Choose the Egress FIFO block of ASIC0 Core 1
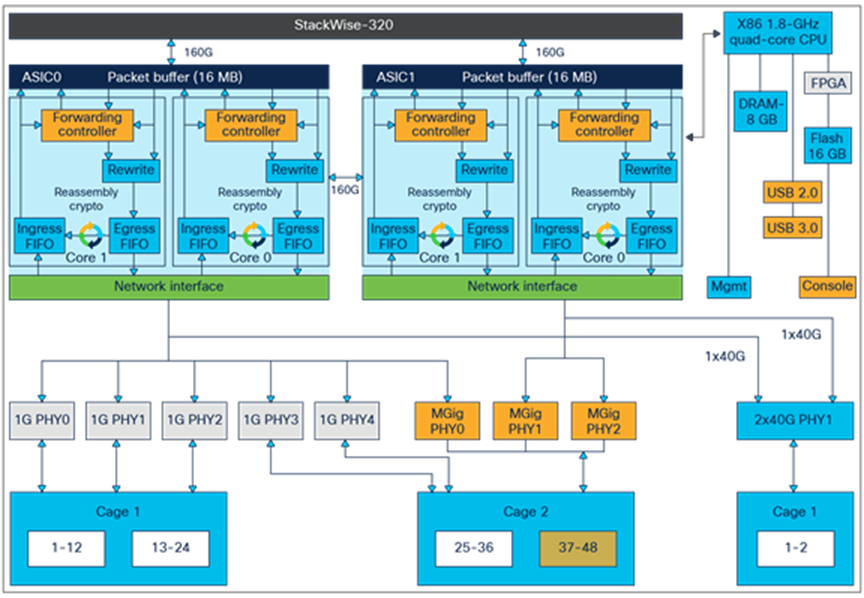Viewport: 864px width, 598px height. point(134,236)
